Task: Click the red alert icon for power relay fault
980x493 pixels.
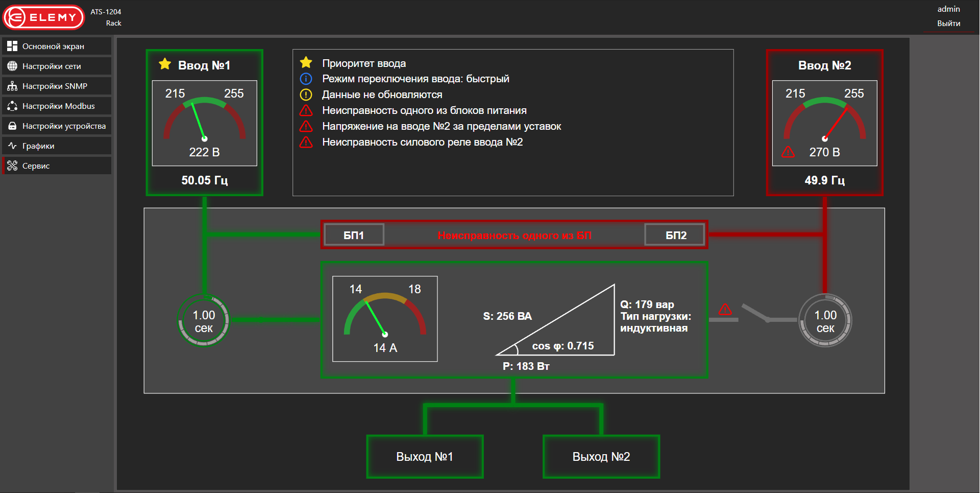Action: (306, 142)
